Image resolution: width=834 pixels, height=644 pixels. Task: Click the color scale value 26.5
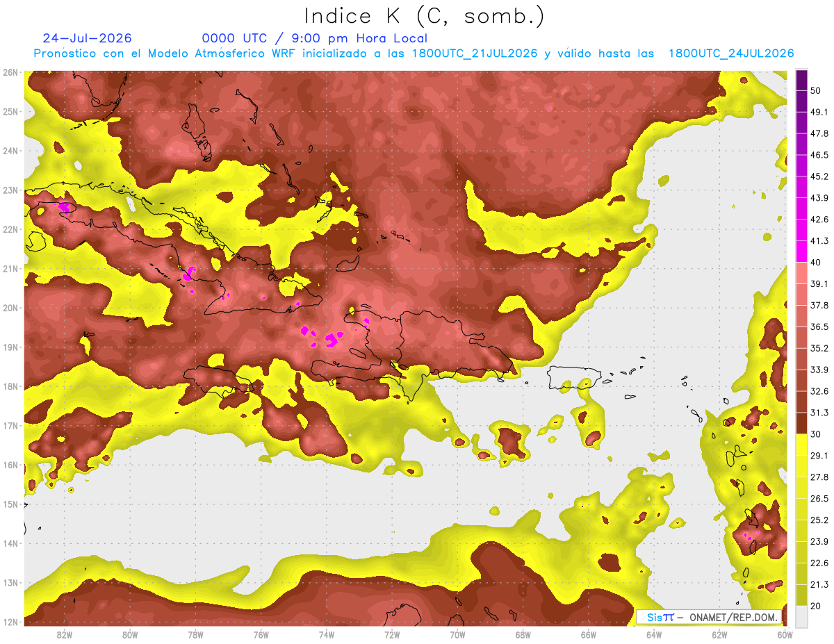click(819, 498)
